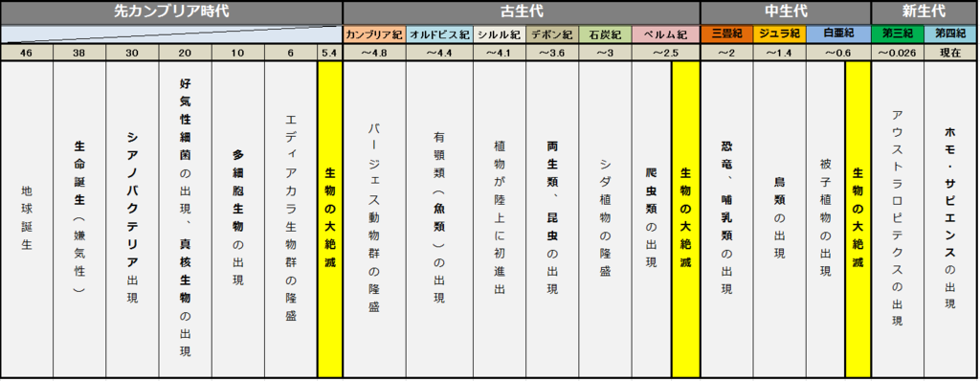
Task: Click the 被子植物の出現 cell
Action: (x=825, y=219)
